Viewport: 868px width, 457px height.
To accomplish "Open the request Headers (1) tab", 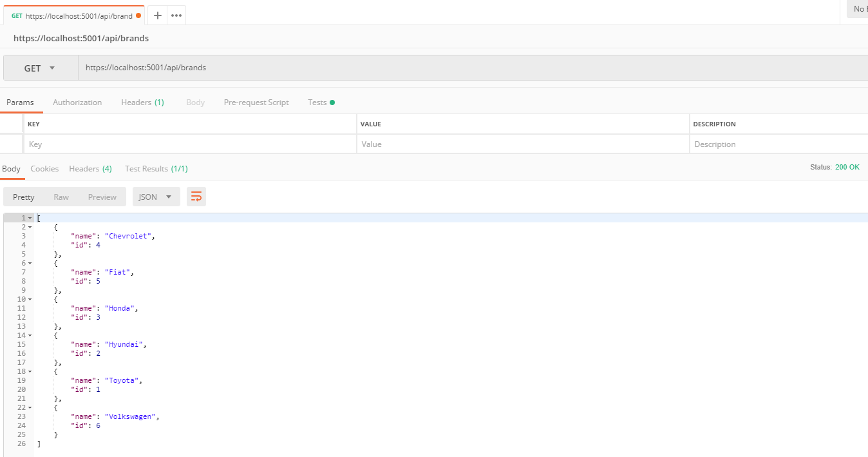I will [x=142, y=102].
